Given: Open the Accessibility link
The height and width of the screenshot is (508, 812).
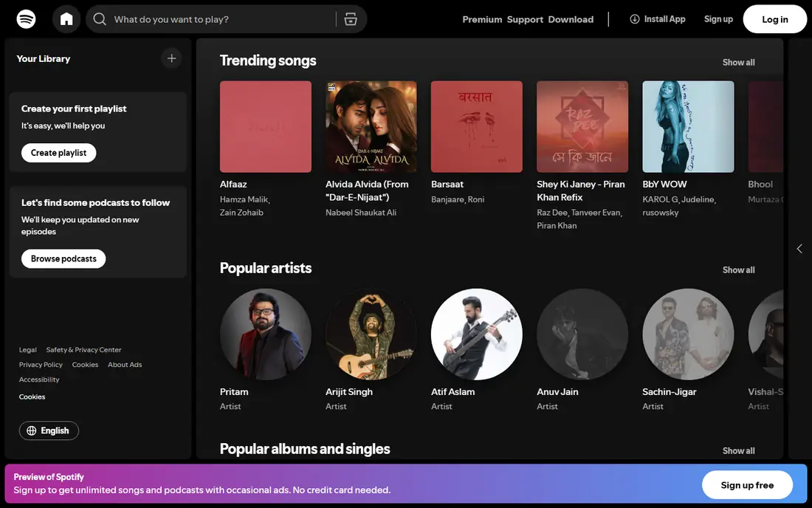Looking at the screenshot, I should tap(39, 380).
